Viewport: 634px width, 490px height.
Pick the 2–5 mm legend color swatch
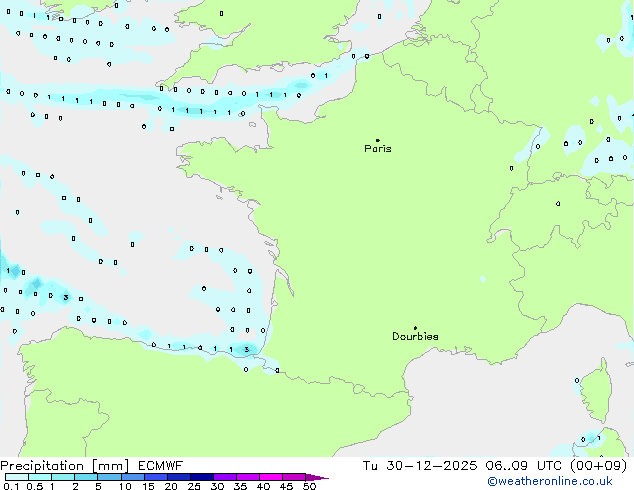click(x=86, y=477)
